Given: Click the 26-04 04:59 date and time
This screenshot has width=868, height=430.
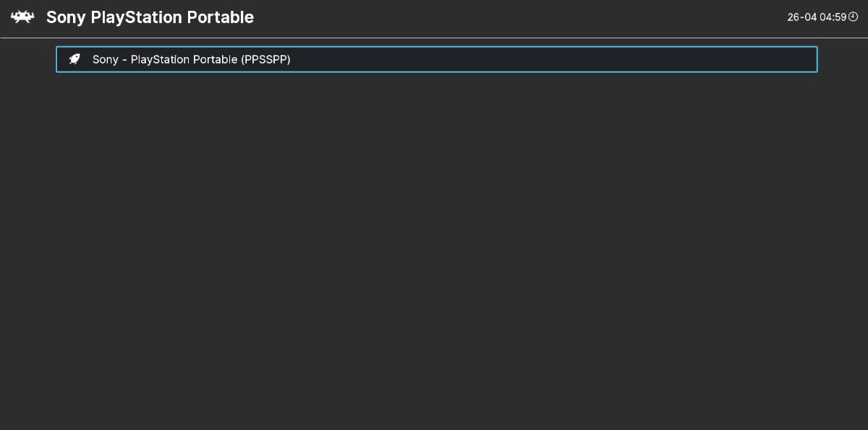Looking at the screenshot, I should tap(817, 17).
